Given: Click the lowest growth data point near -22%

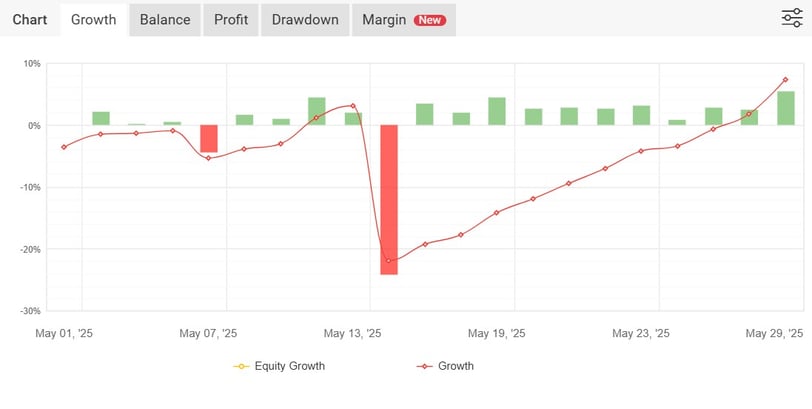Looking at the screenshot, I should pos(389,260).
